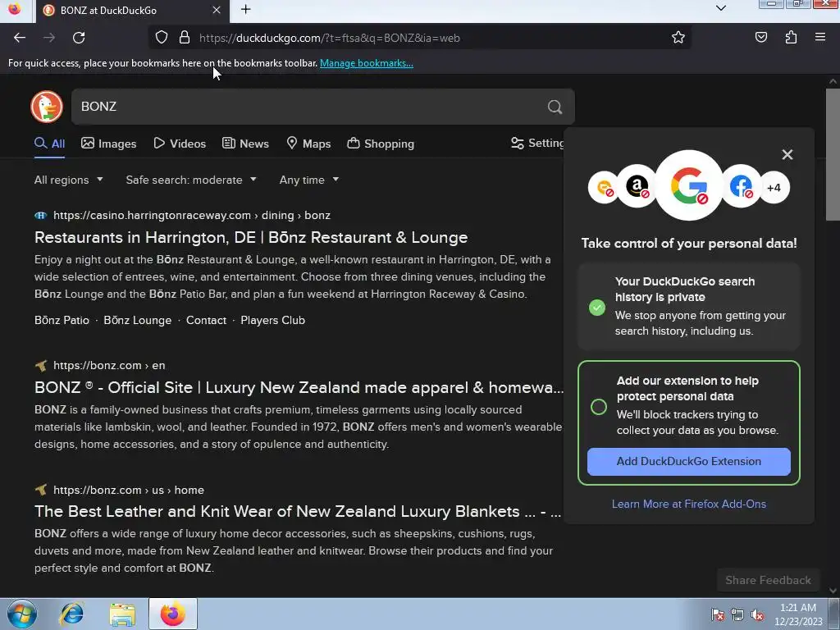Close the privacy promo panel
The height and width of the screenshot is (630, 840).
point(787,154)
